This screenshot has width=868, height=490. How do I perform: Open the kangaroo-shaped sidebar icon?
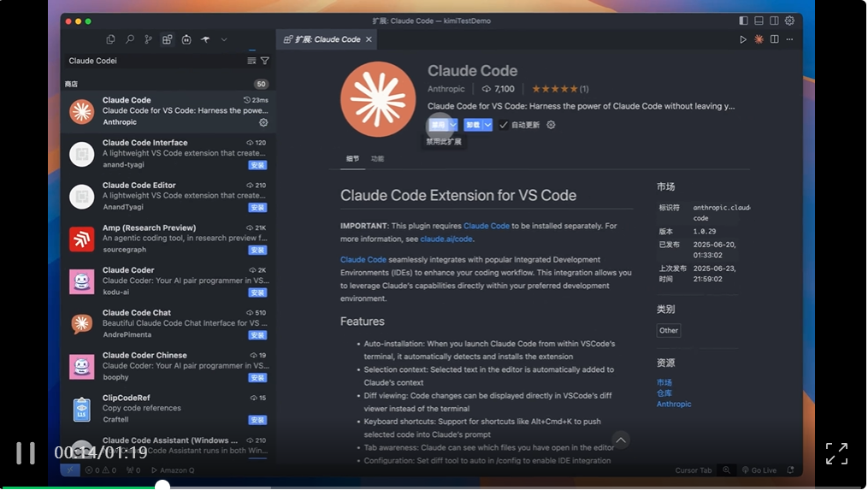tap(205, 39)
